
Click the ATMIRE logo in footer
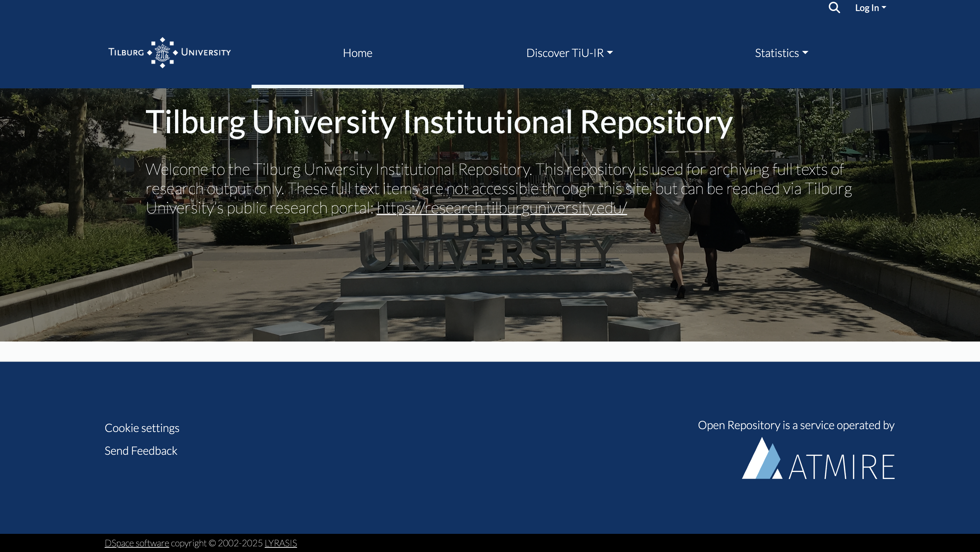818,459
